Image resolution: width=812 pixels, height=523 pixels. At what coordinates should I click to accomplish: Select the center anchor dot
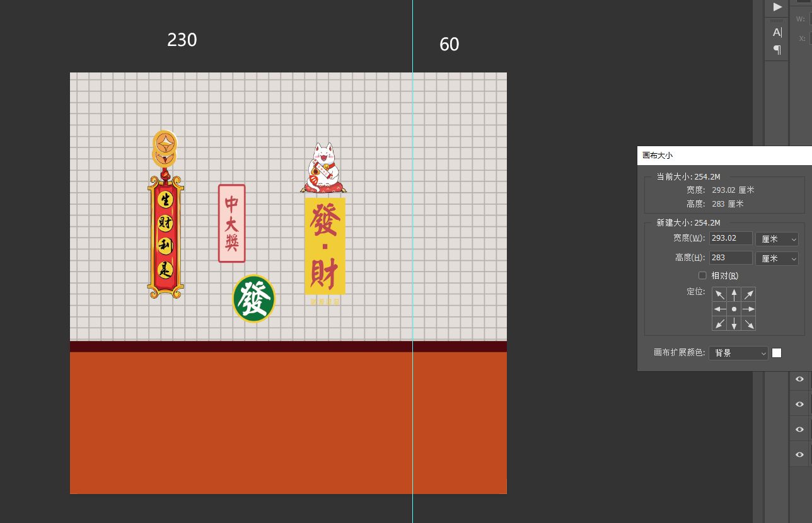coord(734,309)
